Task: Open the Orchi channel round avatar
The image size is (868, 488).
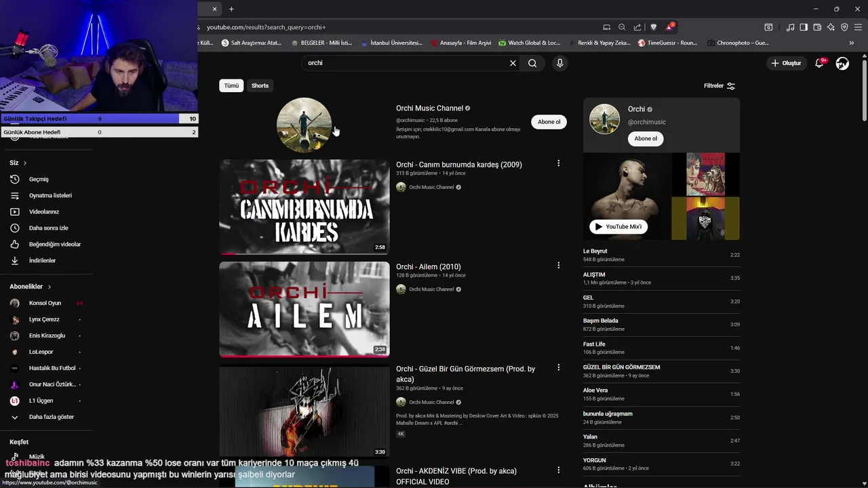Action: [304, 125]
